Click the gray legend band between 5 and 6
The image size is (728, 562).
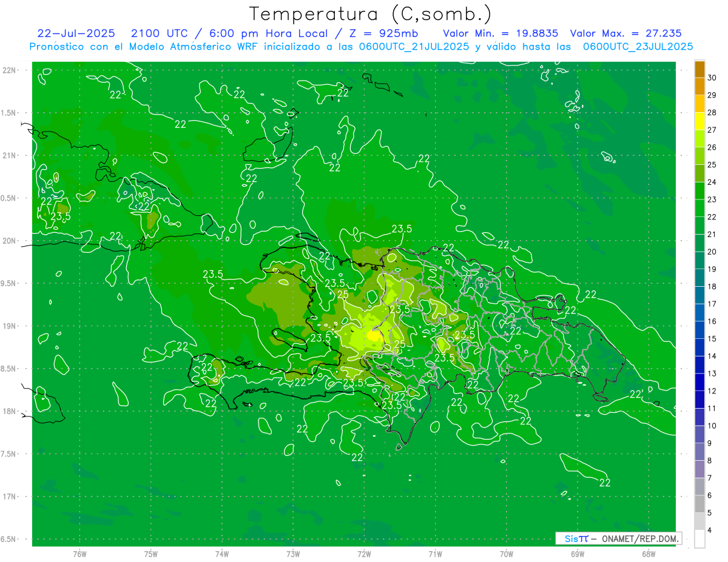(x=699, y=504)
